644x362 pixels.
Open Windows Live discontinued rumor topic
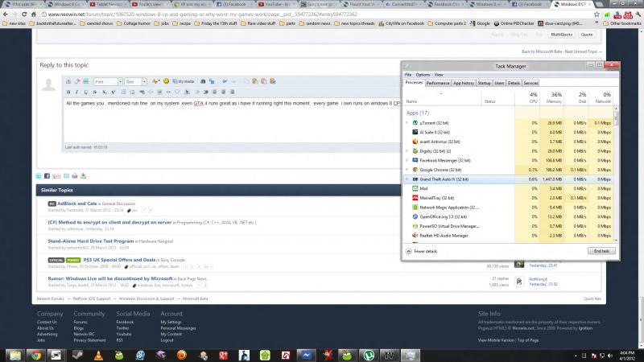(110, 278)
